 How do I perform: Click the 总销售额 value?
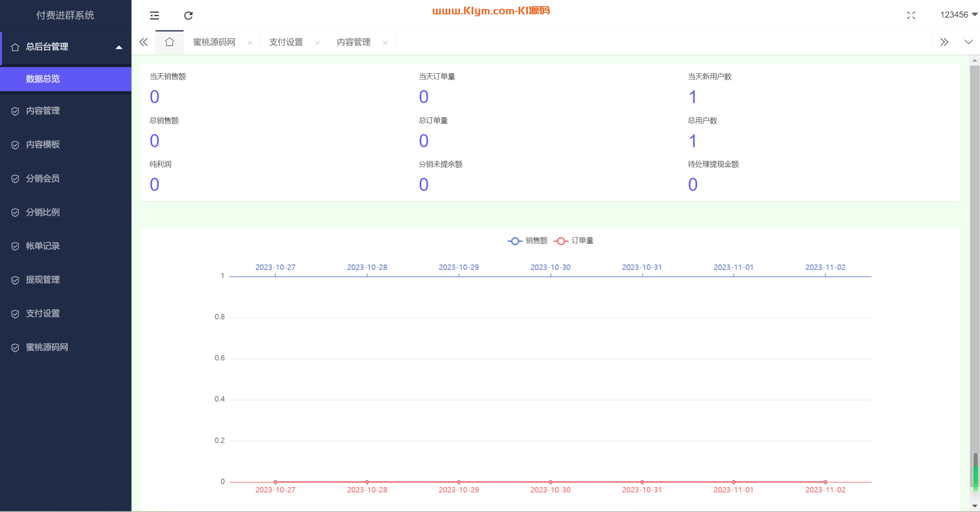155,141
